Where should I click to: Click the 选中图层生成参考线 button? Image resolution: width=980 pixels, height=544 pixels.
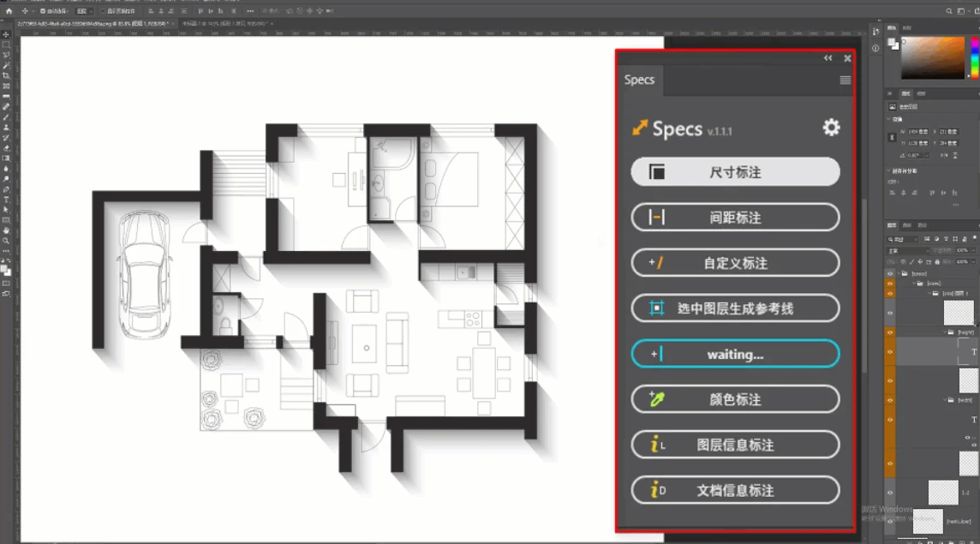(x=735, y=308)
